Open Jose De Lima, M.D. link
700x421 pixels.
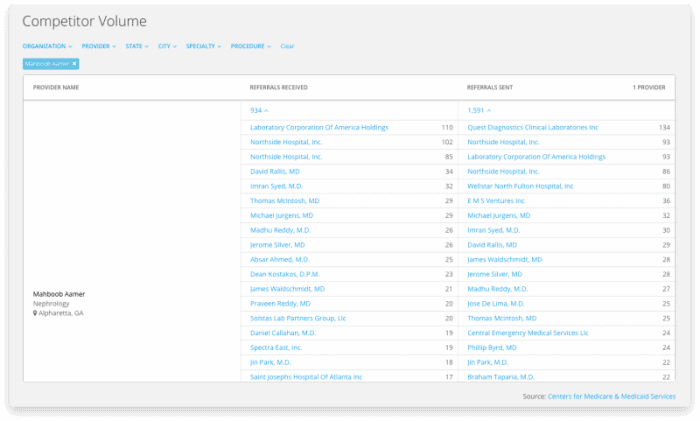pos(496,304)
